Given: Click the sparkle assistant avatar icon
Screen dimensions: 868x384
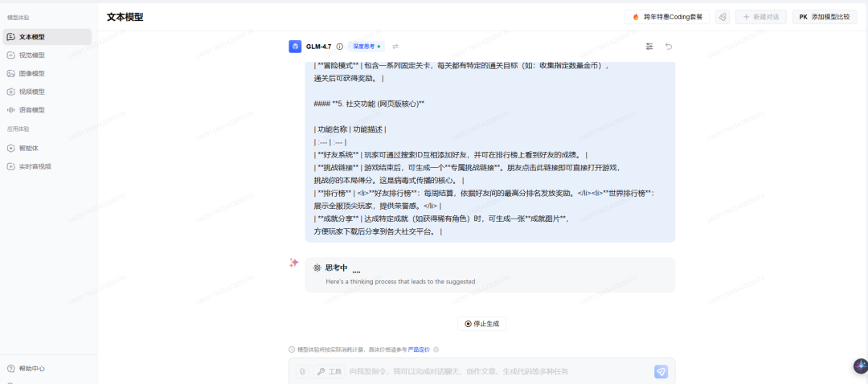Looking at the screenshot, I should coord(294,263).
